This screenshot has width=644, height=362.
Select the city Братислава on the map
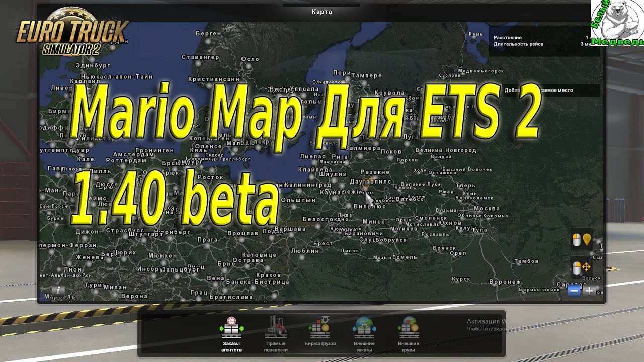pyautogui.click(x=230, y=297)
